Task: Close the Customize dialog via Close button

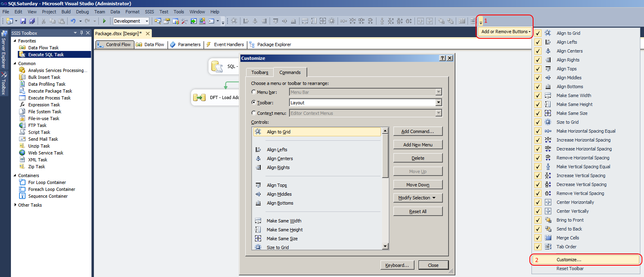Action: click(x=433, y=265)
